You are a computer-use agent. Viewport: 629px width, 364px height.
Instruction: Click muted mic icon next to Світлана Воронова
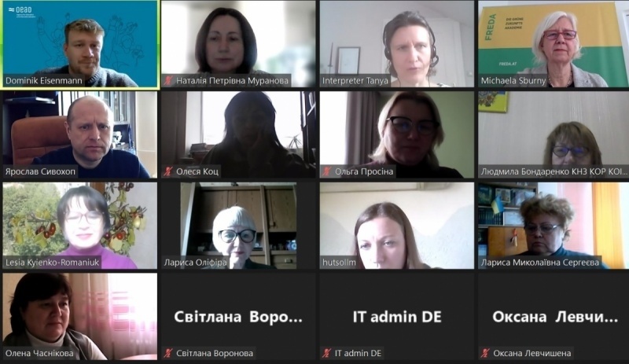tap(167, 354)
